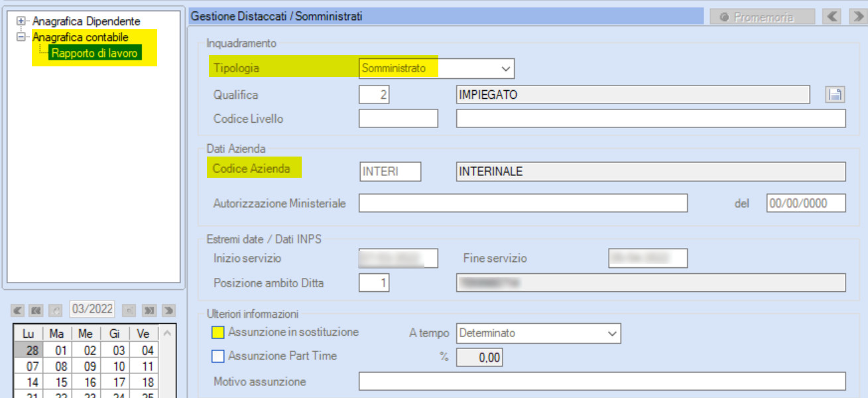Click the single right chevron calendar button
868x398 pixels.
(x=168, y=310)
